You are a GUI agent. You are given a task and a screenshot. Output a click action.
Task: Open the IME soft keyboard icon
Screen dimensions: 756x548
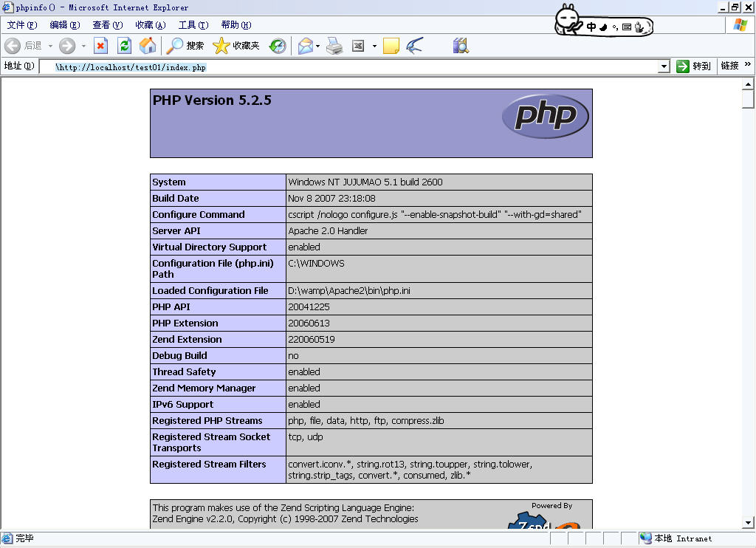pyautogui.click(x=626, y=27)
